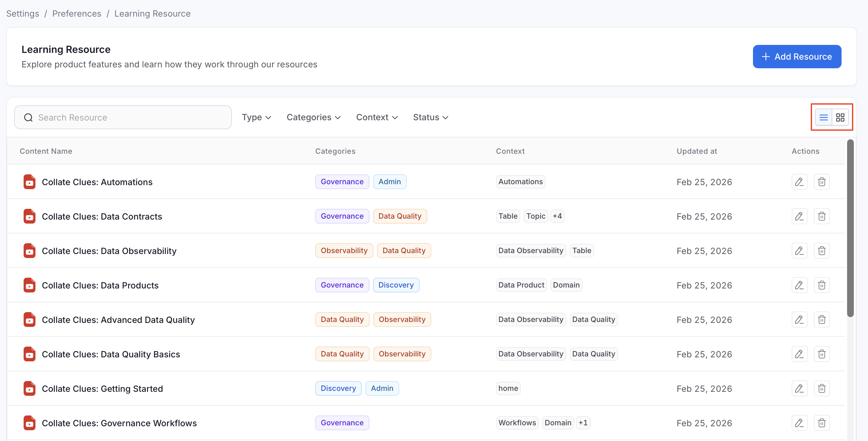Edit the Collate Clues: Data Observability resource
868x441 pixels.
799,251
